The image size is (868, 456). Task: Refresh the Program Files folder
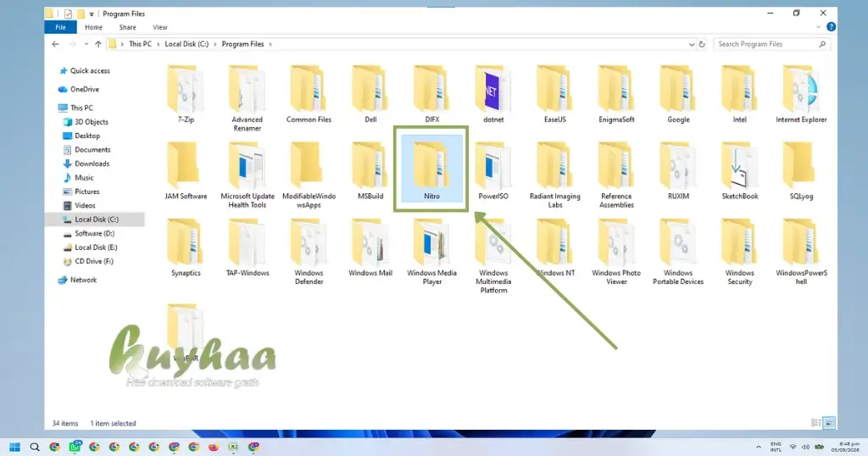click(x=702, y=44)
